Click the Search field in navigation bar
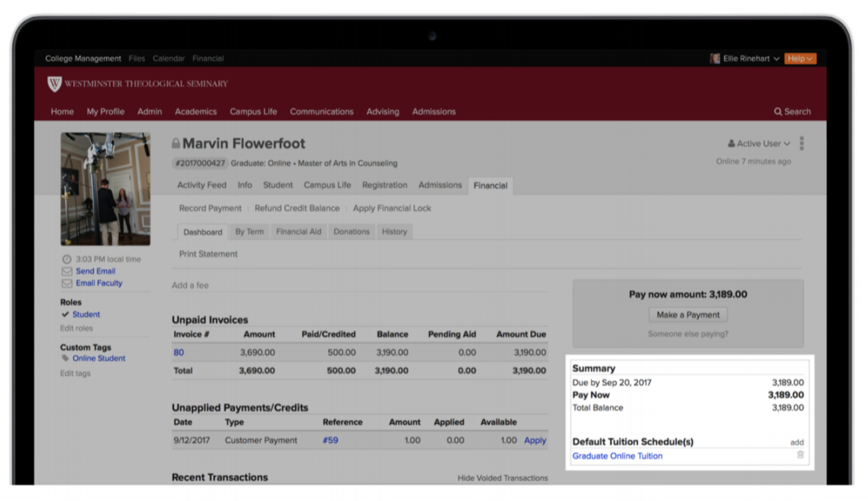868x501 pixels. click(792, 111)
